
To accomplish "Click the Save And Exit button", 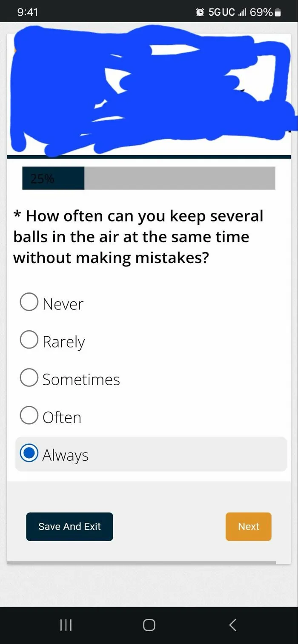I will tap(69, 527).
